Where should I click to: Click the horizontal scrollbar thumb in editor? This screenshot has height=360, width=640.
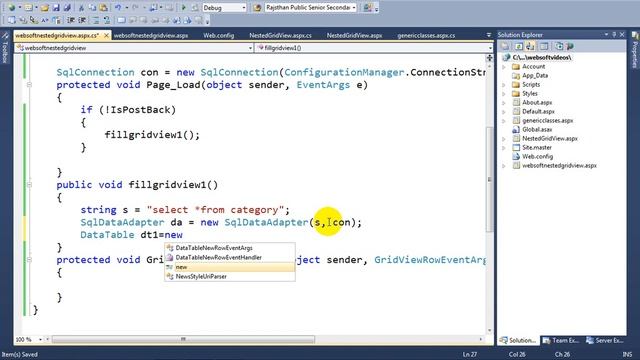[x=183, y=339]
